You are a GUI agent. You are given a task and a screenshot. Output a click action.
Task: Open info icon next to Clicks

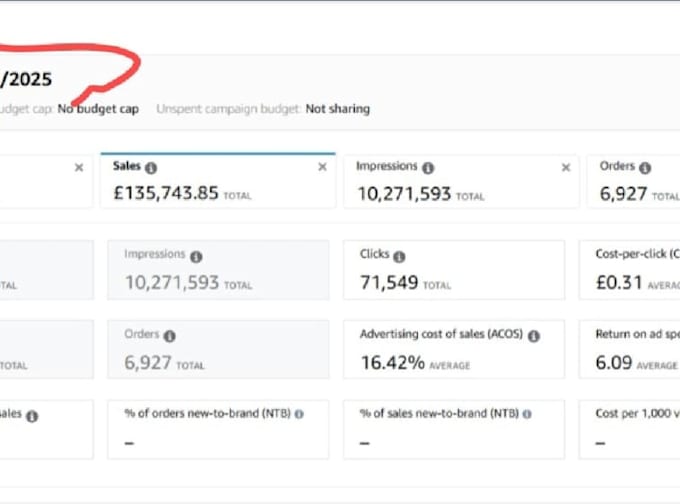click(x=399, y=257)
